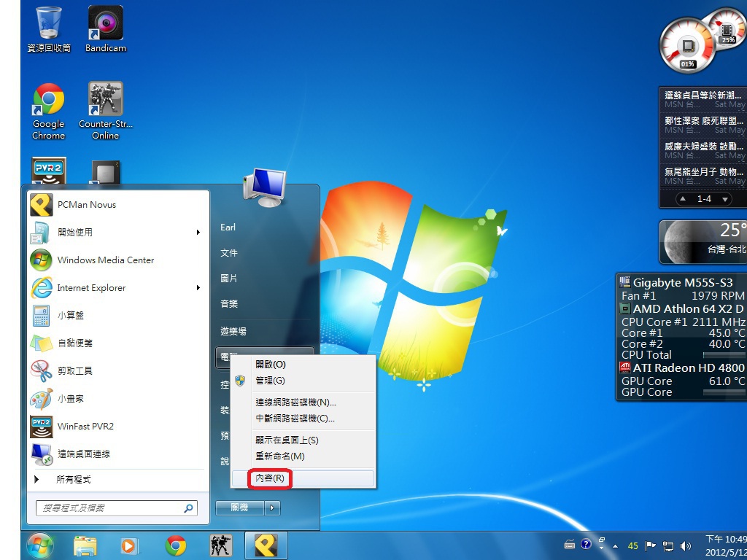Show hidden tray icons arrow
The image size is (747, 560).
(x=616, y=546)
